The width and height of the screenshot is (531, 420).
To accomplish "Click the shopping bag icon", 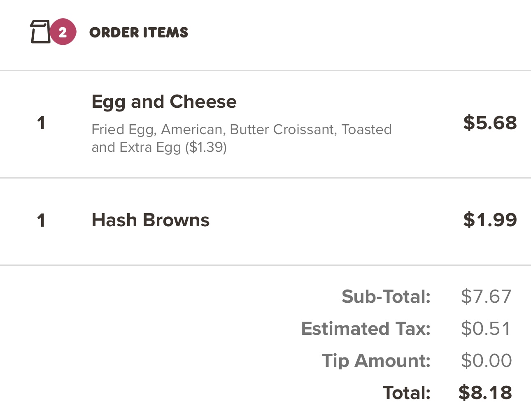I will 40,32.
